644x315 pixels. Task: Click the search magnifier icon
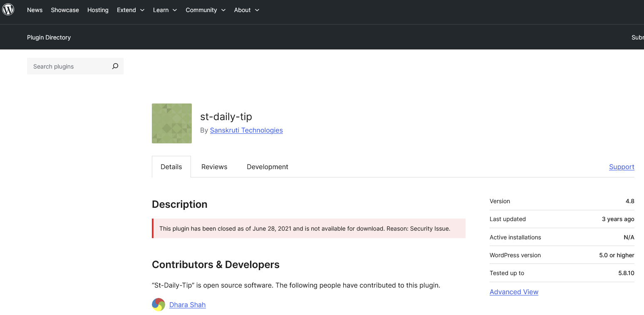[115, 66]
